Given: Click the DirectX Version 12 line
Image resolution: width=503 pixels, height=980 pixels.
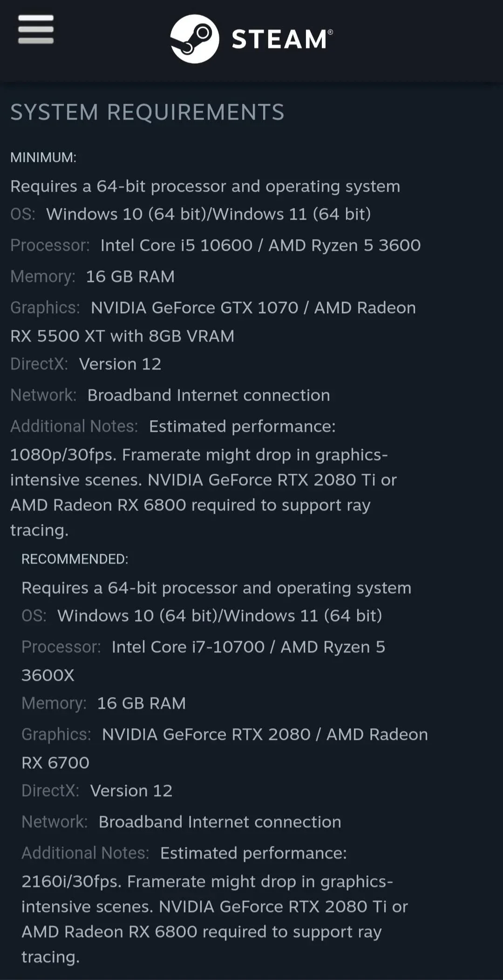Looking at the screenshot, I should (x=86, y=363).
